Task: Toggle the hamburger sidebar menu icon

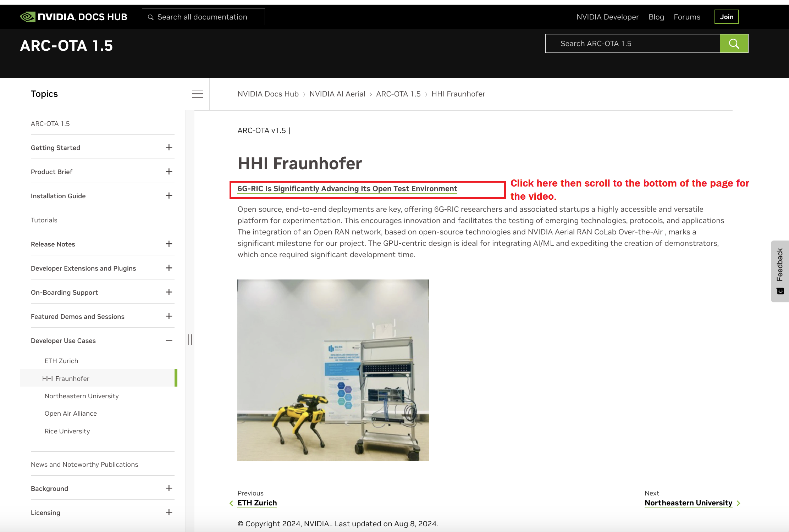Action: (198, 94)
